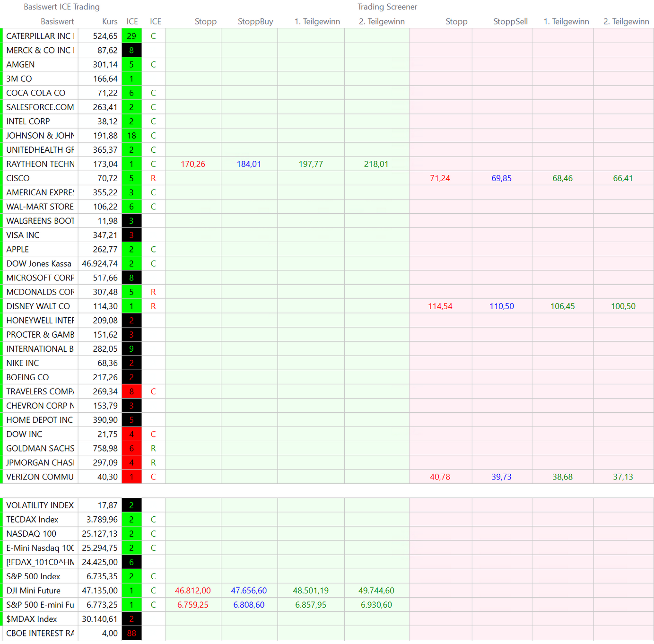Click DJI Mini Future StoppBuy 47.656,60
This screenshot has height=644, width=654.
(249, 591)
